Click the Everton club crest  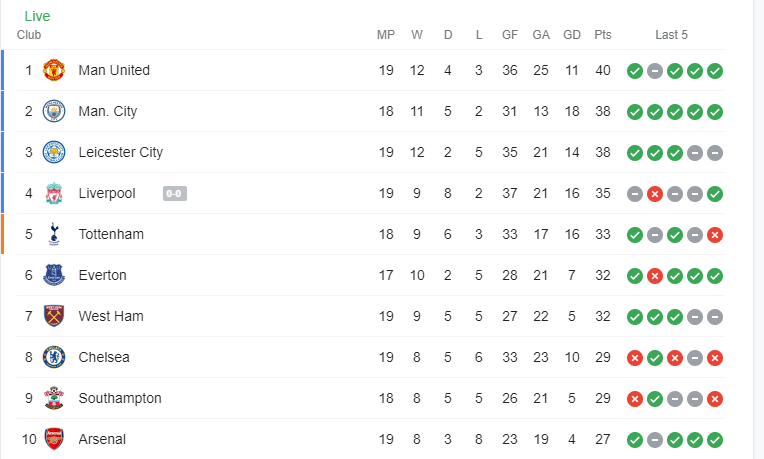click(x=54, y=275)
